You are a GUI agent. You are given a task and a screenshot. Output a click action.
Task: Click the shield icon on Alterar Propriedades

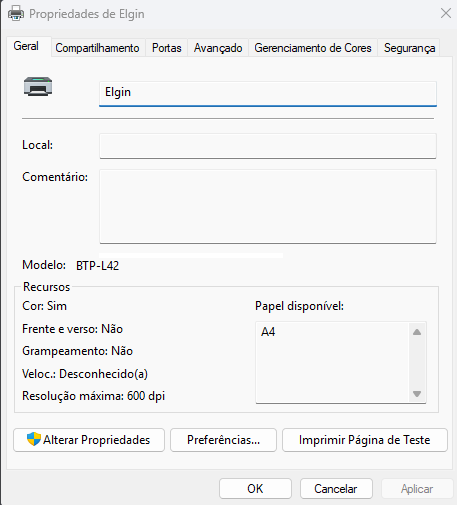34,439
